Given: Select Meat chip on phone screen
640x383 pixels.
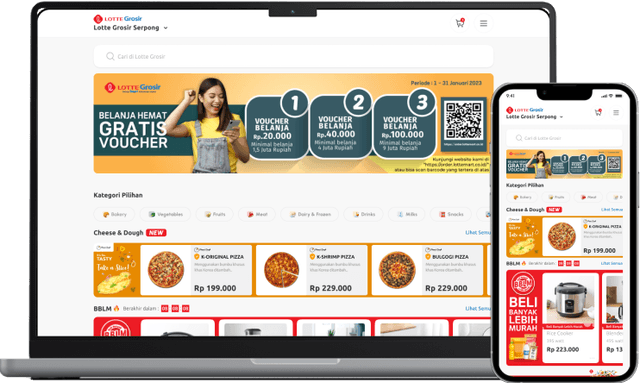Looking at the screenshot, I should click(588, 197).
